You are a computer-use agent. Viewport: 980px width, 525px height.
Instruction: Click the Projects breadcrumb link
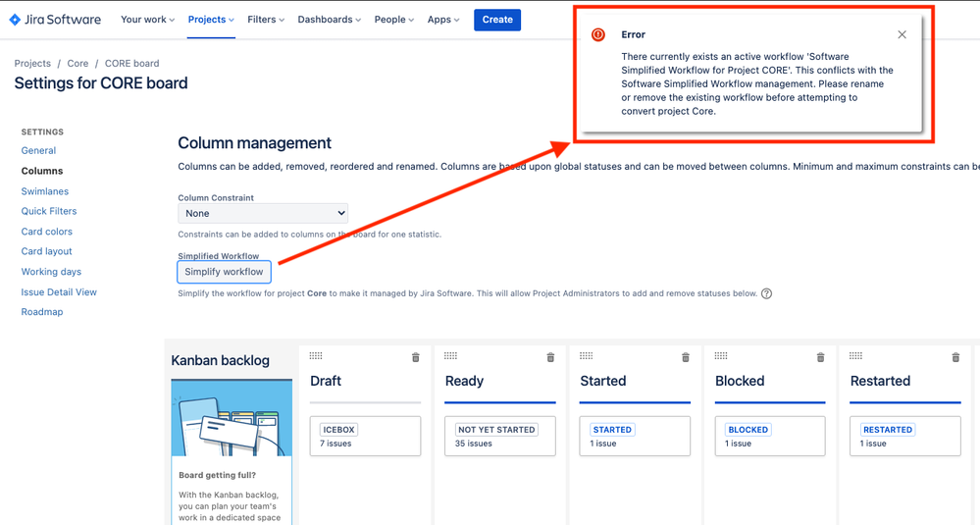click(32, 63)
